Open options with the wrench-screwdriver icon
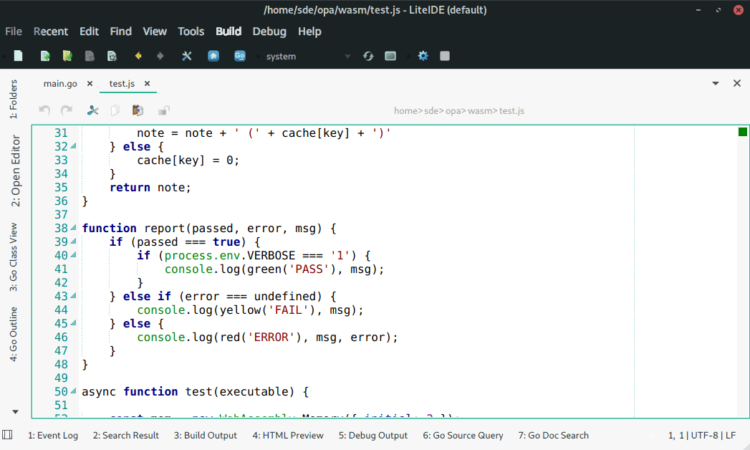Image resolution: width=750 pixels, height=450 pixels. tap(187, 56)
